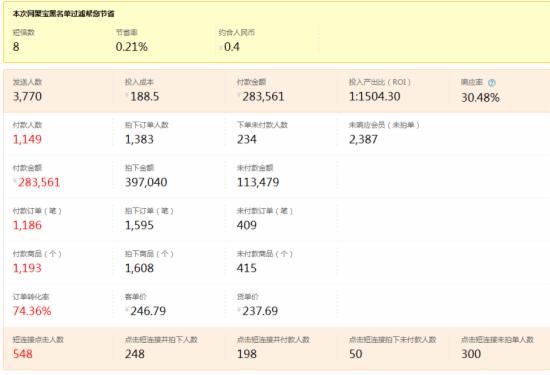
Task: Click the 188.5 投入成本 amount
Action: pos(145,96)
